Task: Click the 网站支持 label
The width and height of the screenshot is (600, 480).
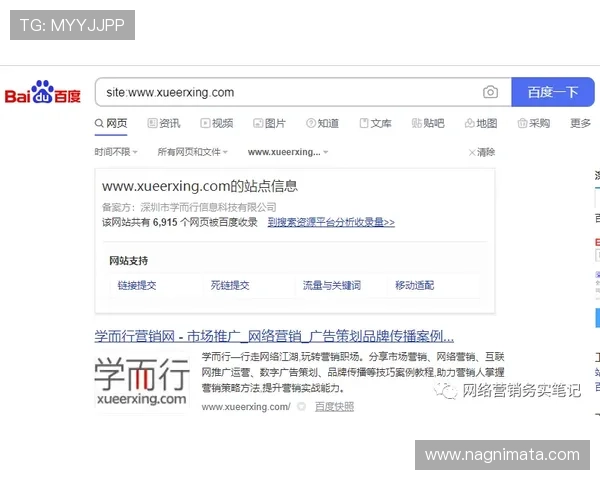Action: coord(129,261)
